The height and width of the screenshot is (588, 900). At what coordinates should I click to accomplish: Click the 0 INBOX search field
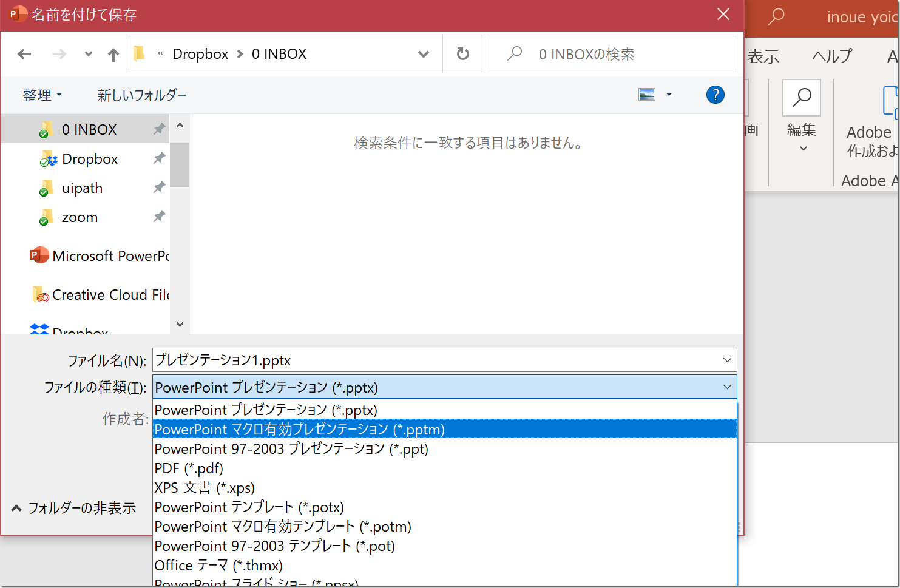(x=612, y=54)
